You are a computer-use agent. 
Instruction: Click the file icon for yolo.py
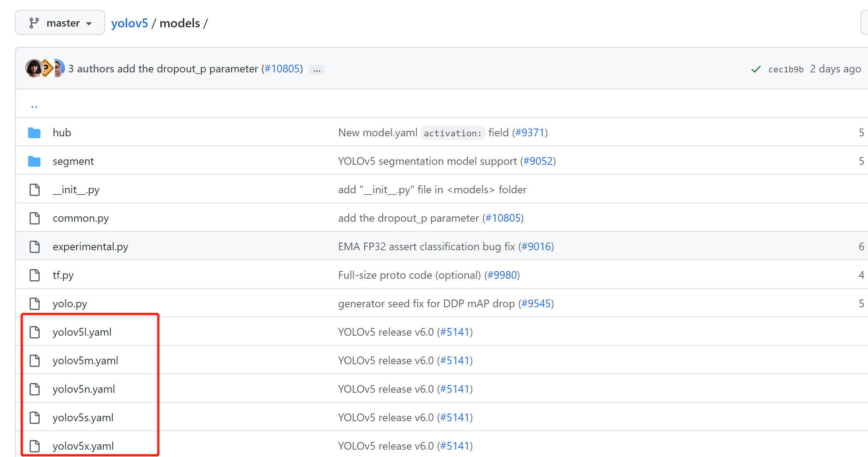[35, 304]
